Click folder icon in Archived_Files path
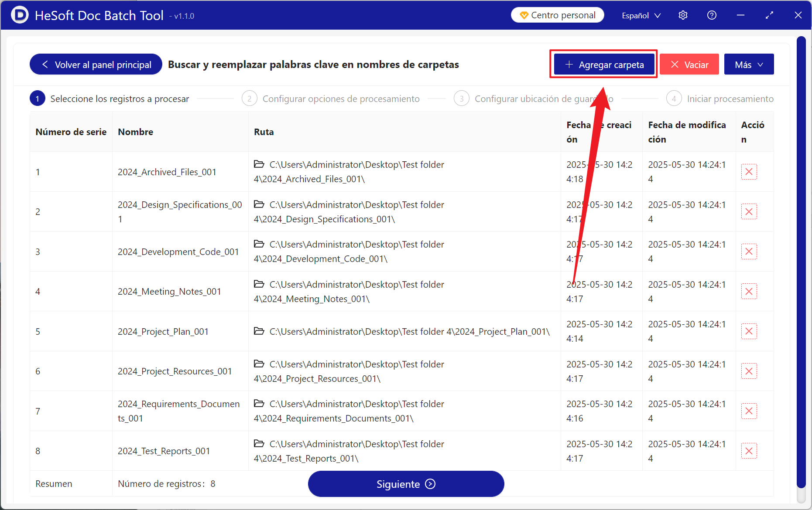 [259, 164]
